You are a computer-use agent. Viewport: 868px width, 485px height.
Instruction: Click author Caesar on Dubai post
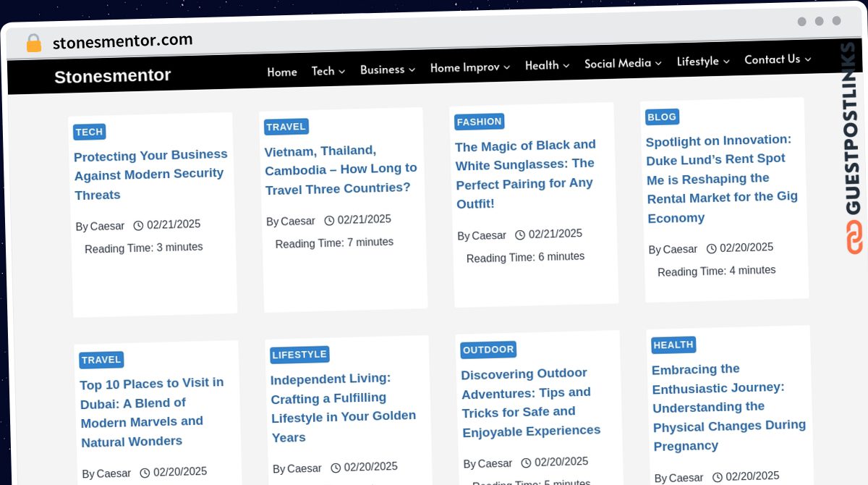pyautogui.click(x=114, y=474)
